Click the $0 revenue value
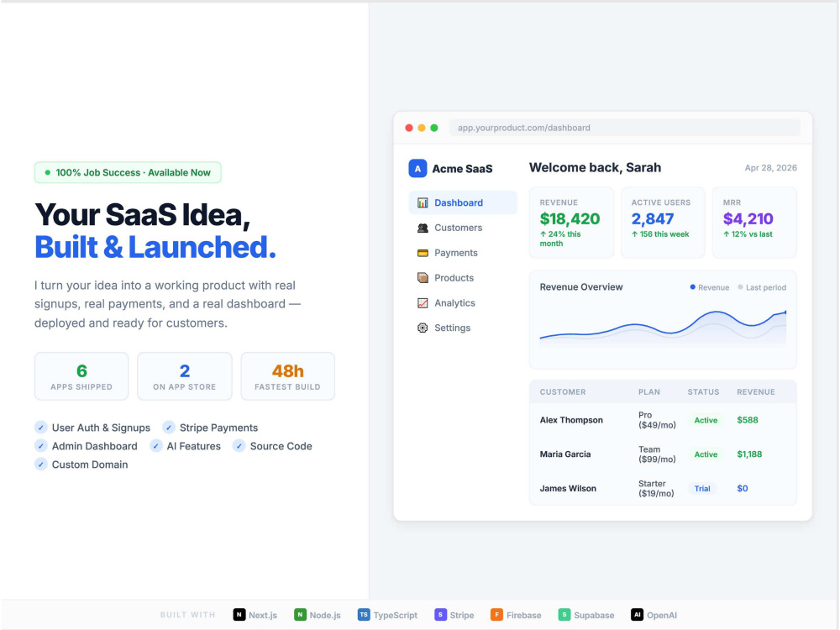The image size is (840, 630). [x=742, y=489]
